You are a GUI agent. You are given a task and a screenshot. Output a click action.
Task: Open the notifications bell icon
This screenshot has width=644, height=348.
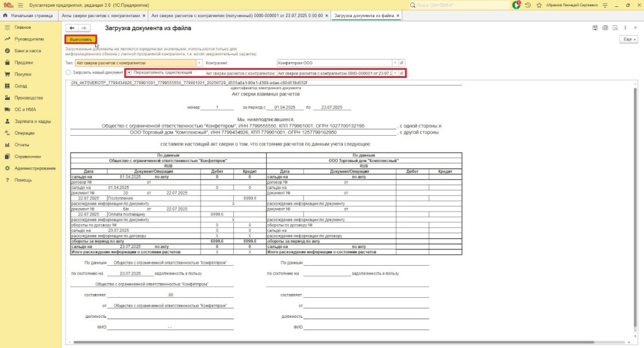518,5
